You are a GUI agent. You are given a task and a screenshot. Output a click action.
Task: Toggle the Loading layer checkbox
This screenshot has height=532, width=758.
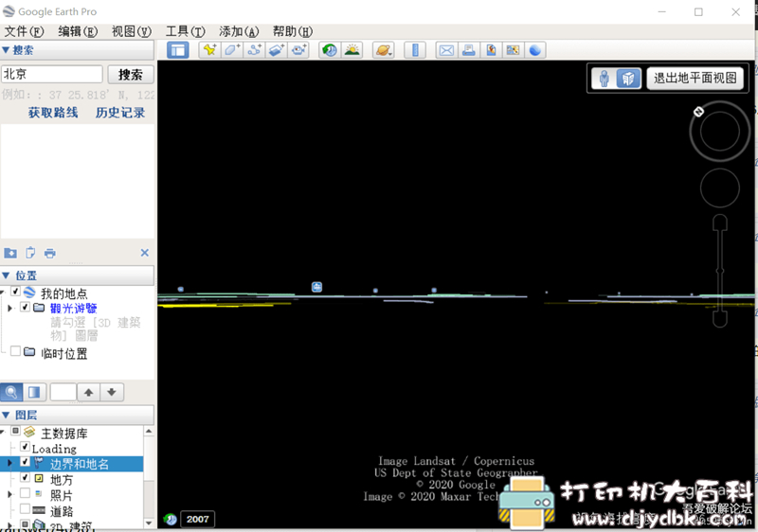pos(26,447)
